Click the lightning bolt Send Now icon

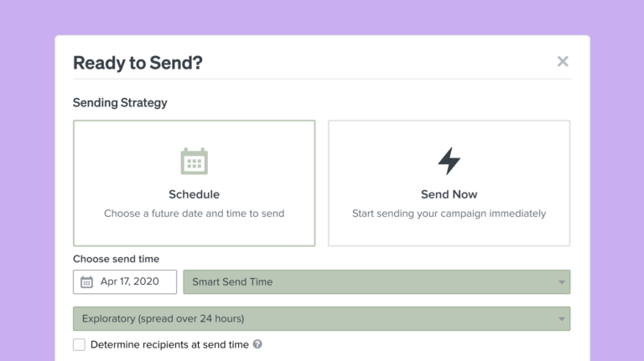pyautogui.click(x=449, y=161)
